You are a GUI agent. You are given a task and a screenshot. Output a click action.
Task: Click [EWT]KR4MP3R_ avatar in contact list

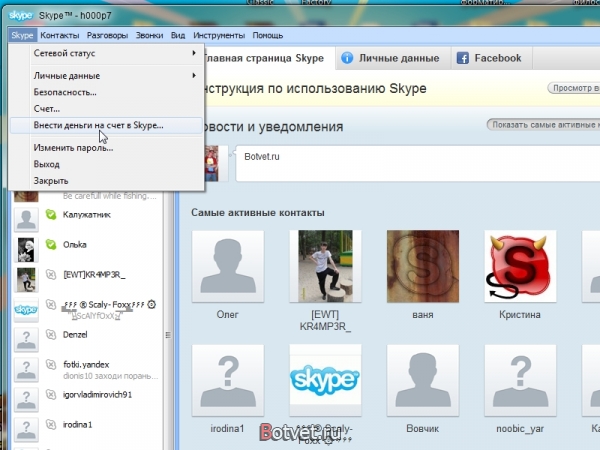tap(26, 279)
